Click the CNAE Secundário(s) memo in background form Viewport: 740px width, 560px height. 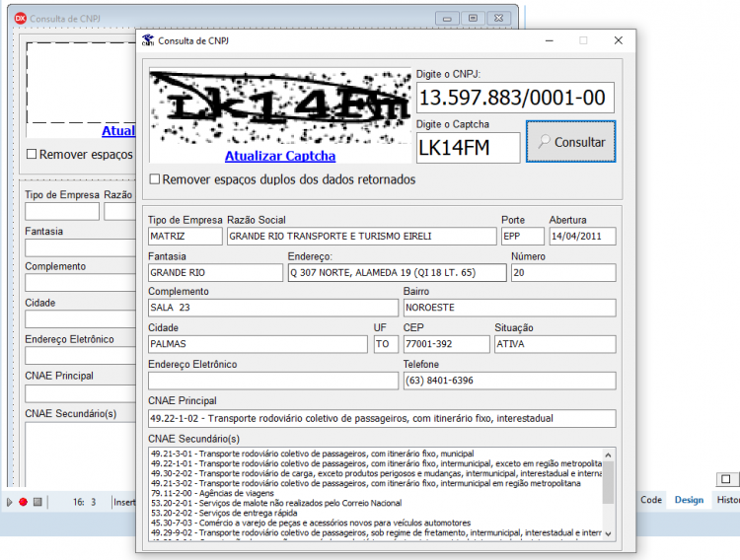tap(80, 455)
